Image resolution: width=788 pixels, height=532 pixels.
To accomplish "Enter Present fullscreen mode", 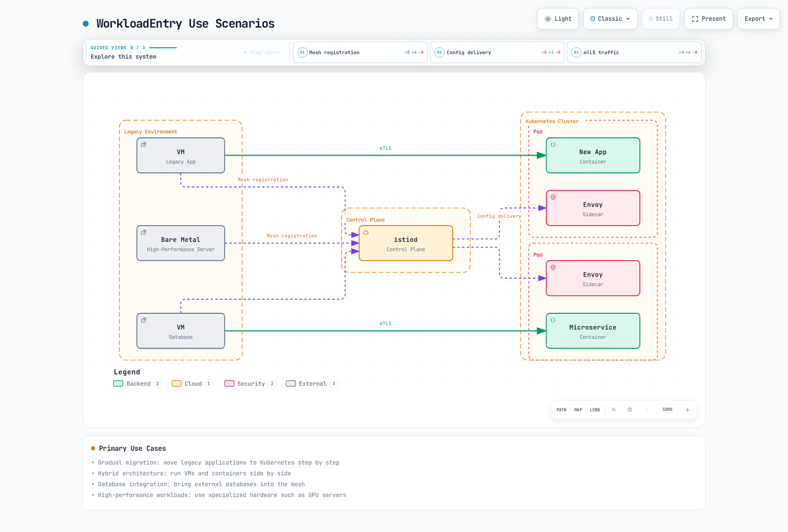I will (709, 19).
